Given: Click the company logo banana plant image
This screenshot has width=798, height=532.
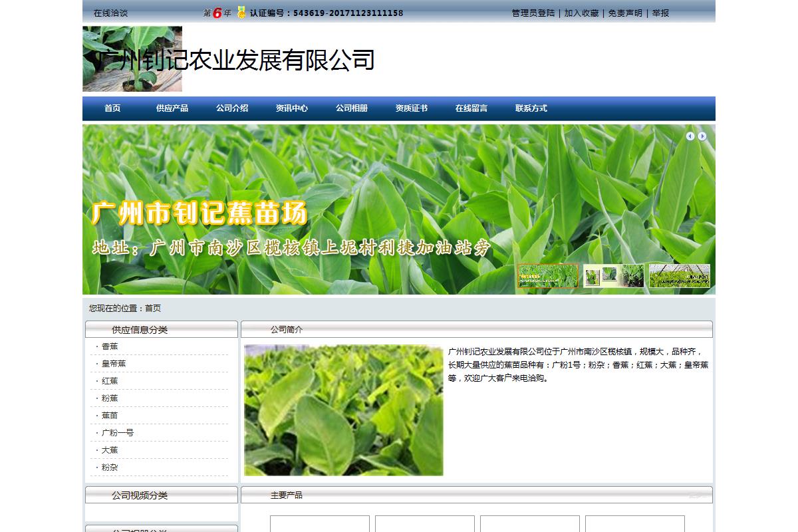Looking at the screenshot, I should [132, 59].
